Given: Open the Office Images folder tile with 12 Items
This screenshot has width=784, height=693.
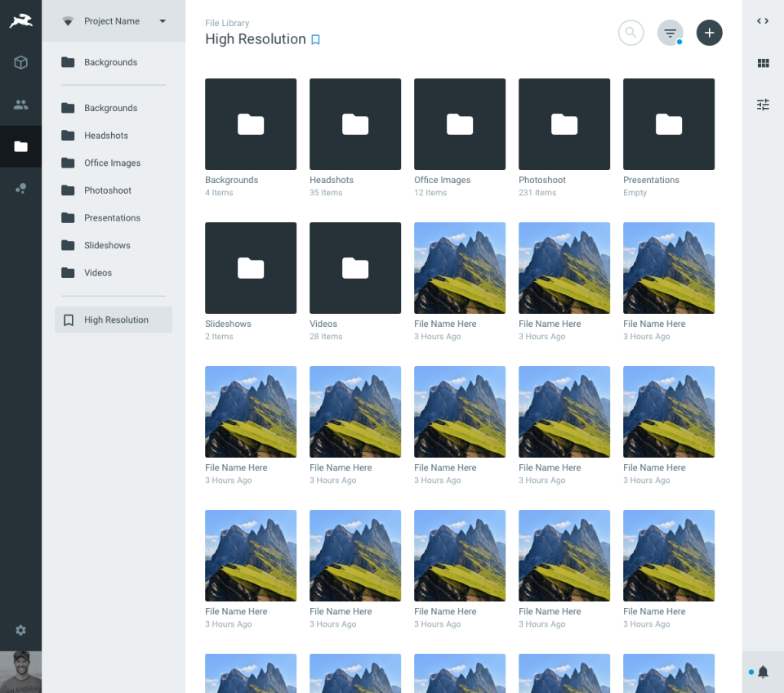Looking at the screenshot, I should (460, 124).
